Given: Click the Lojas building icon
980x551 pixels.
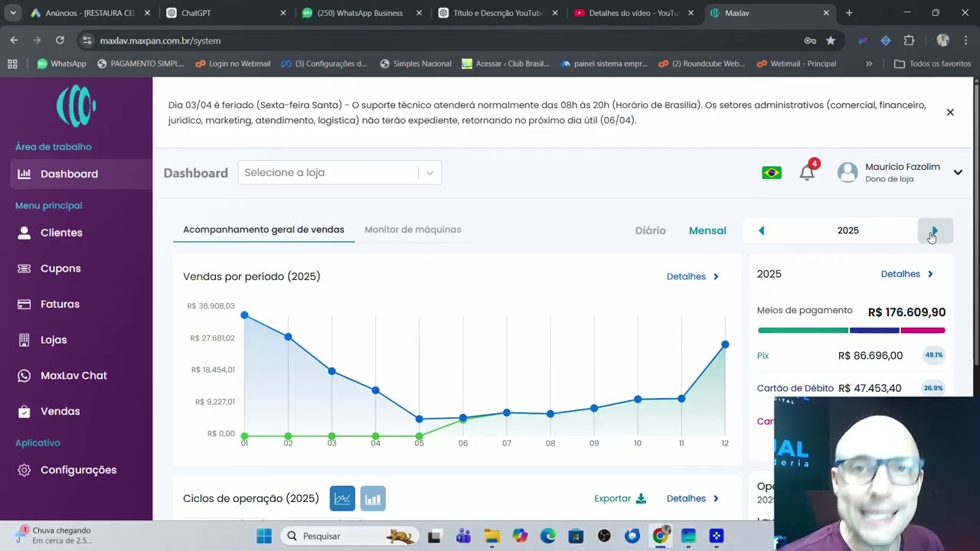Looking at the screenshot, I should 24,340.
